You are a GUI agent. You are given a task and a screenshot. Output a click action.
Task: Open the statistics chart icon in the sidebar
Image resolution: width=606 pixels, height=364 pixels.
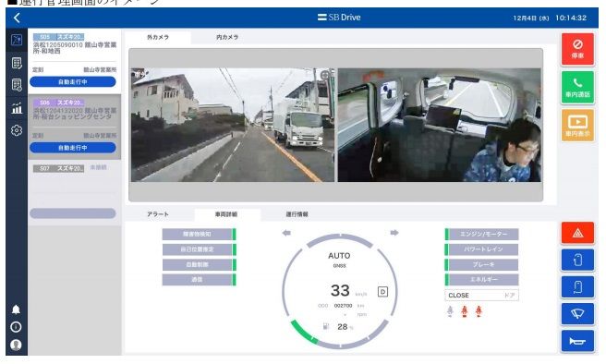click(17, 108)
